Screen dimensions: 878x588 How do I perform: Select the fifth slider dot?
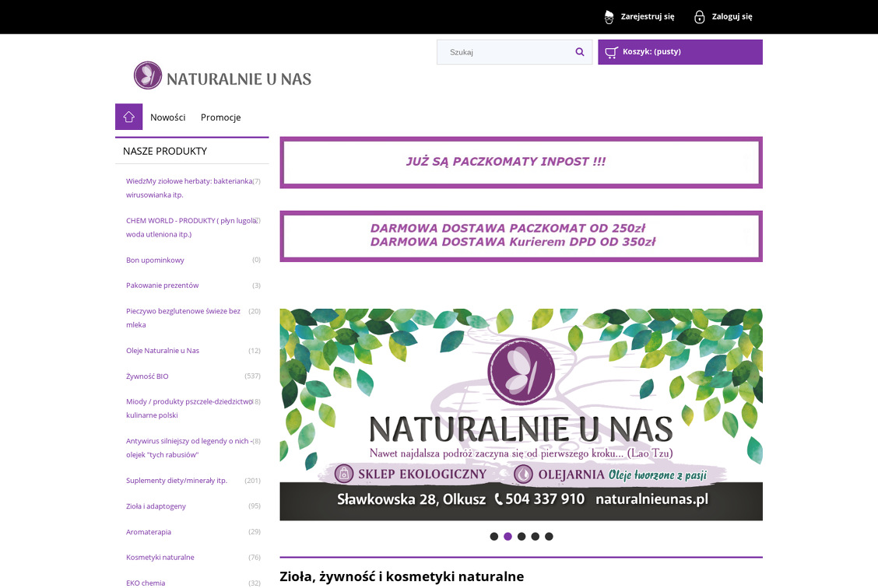click(549, 537)
